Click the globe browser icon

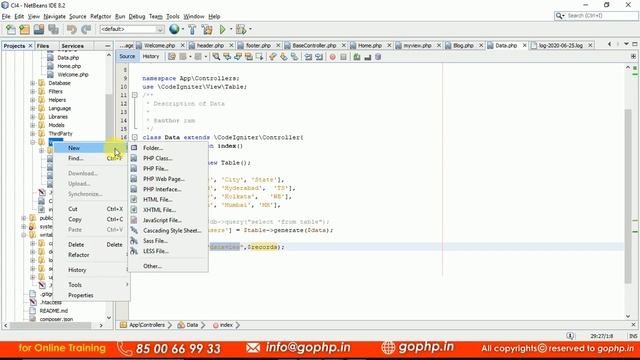[174, 29]
